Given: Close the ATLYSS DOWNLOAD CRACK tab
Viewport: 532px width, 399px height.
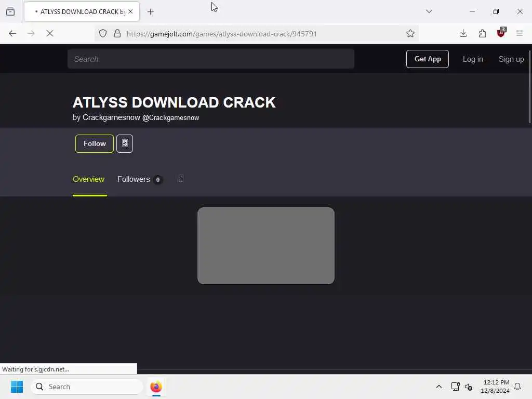Looking at the screenshot, I should [130, 11].
